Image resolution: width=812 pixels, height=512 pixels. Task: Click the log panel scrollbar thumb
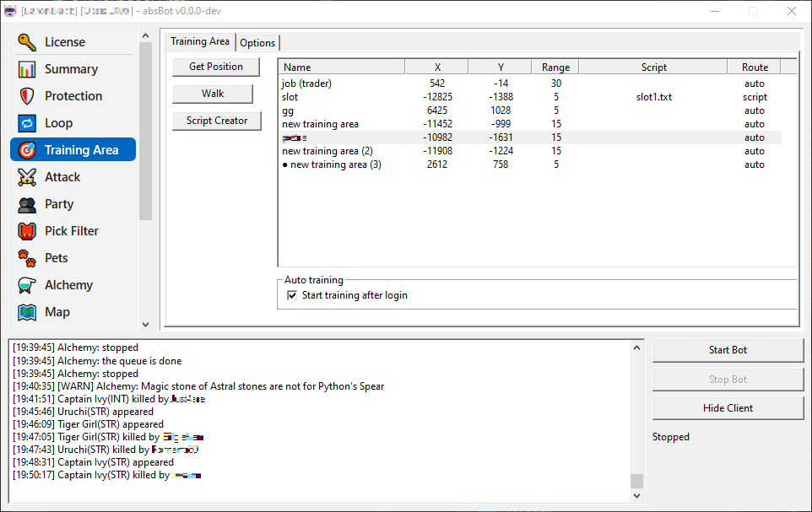637,481
